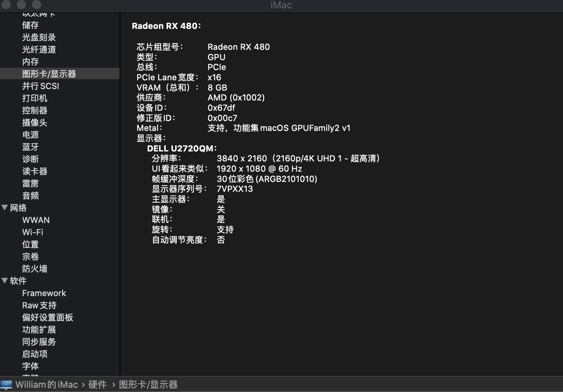Image resolution: width=563 pixels, height=392 pixels.
Task: Select Wi-Fi in the sidebar
Action: point(33,232)
